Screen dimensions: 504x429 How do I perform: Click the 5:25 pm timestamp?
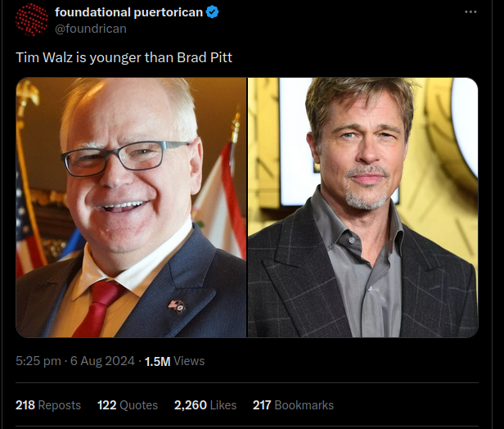[x=38, y=361]
